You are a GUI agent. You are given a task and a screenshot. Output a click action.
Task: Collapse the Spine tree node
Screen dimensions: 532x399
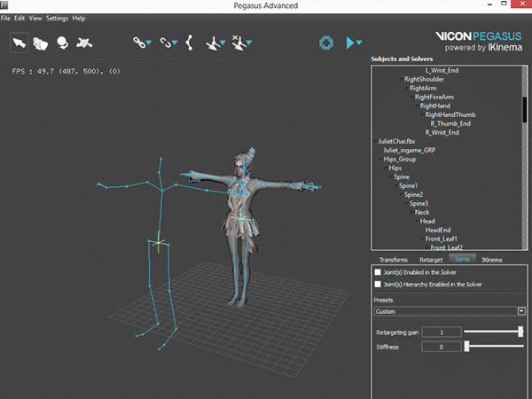pyautogui.click(x=391, y=176)
